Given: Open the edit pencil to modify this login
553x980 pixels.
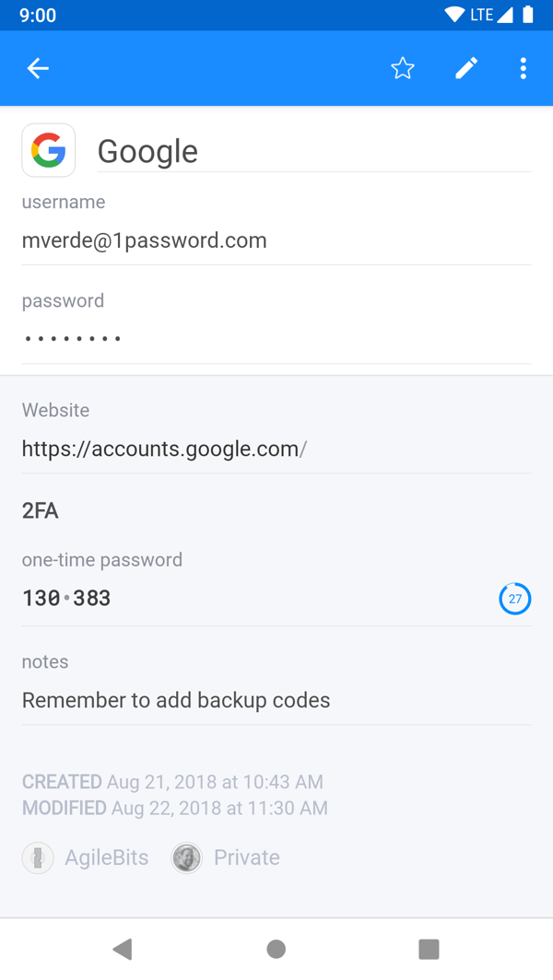Looking at the screenshot, I should [x=465, y=68].
